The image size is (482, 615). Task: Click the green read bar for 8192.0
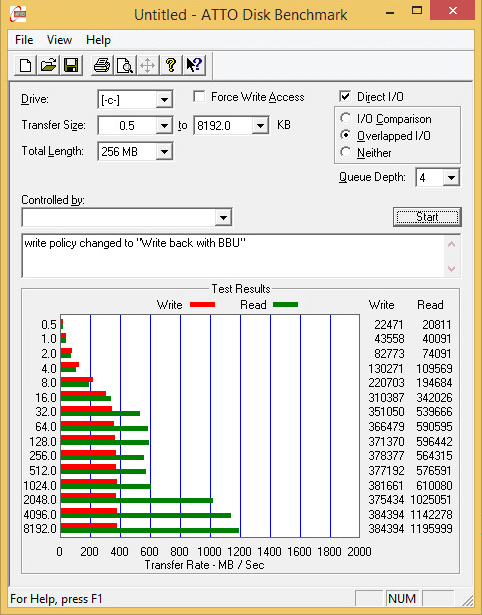[x=149, y=531]
